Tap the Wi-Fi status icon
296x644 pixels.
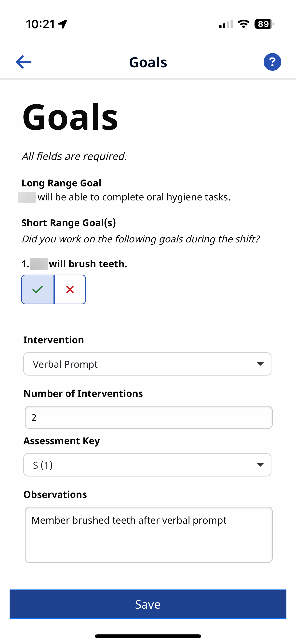pos(243,24)
